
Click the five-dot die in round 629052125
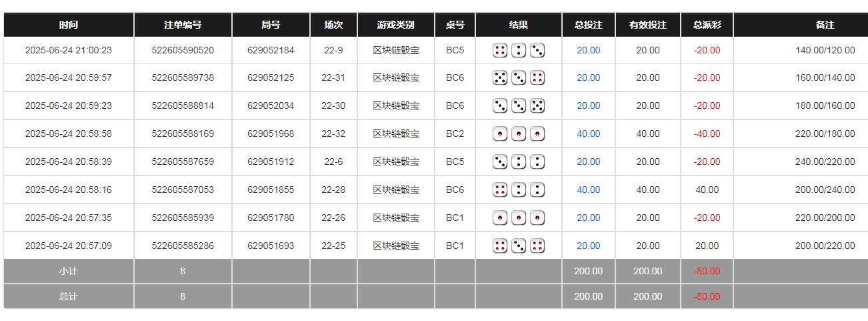pyautogui.click(x=500, y=78)
